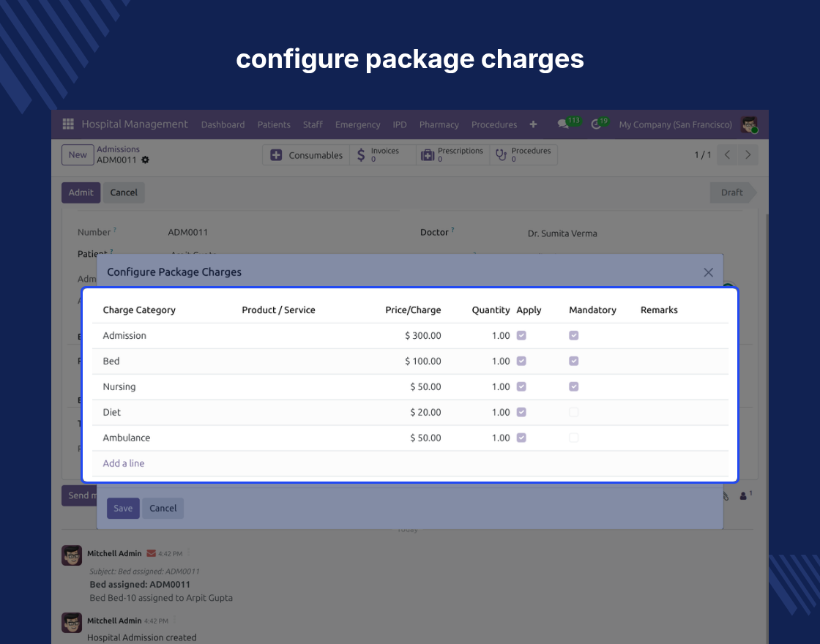Click the Quantity column header
Screen dimensions: 820x644
[491, 310]
